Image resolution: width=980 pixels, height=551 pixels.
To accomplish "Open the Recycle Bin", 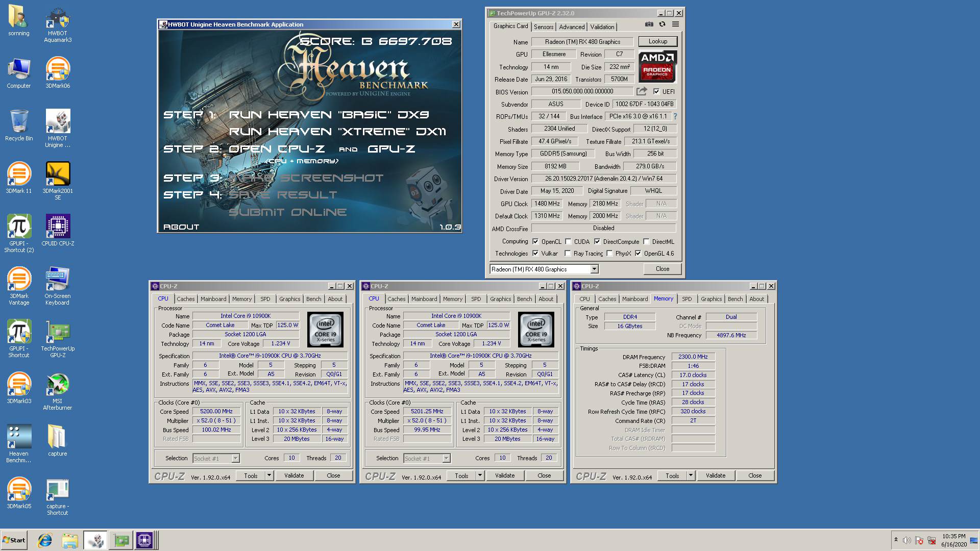I will click(19, 126).
